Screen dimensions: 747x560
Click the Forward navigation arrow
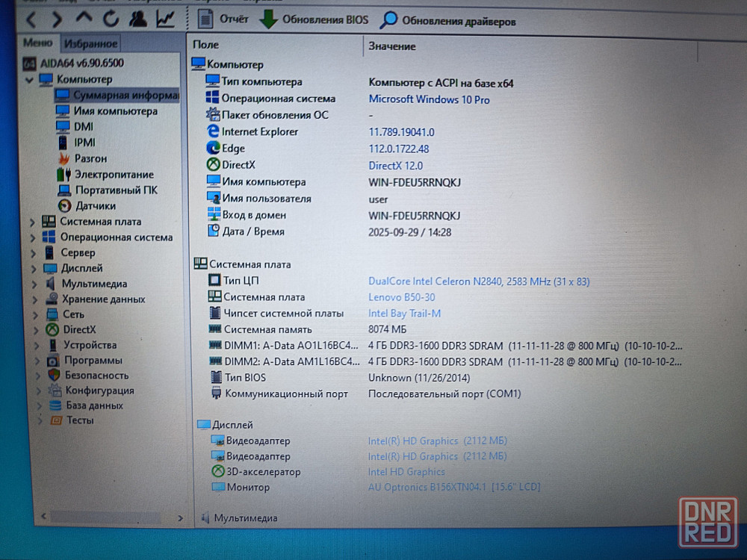pyautogui.click(x=57, y=19)
